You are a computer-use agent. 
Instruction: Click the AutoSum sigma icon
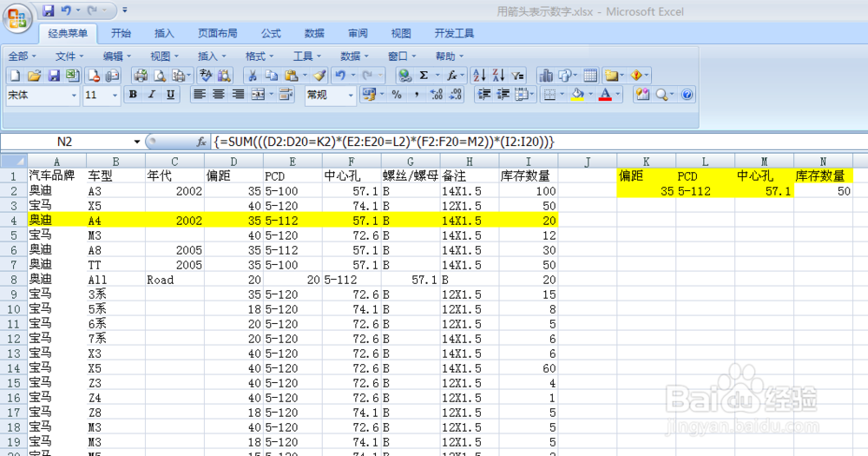click(424, 76)
